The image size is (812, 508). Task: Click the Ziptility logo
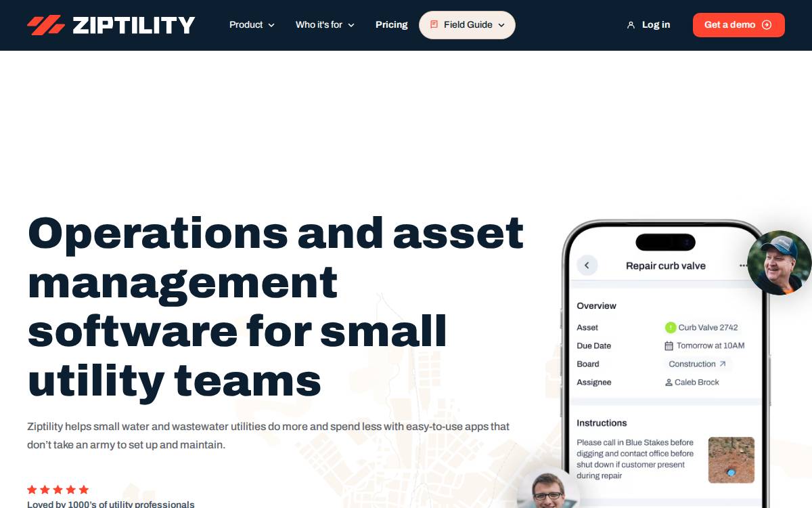(x=111, y=25)
